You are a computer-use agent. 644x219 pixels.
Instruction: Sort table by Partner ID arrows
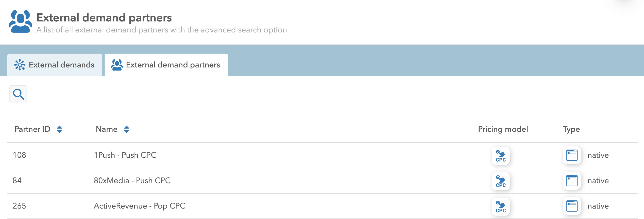pyautogui.click(x=59, y=129)
